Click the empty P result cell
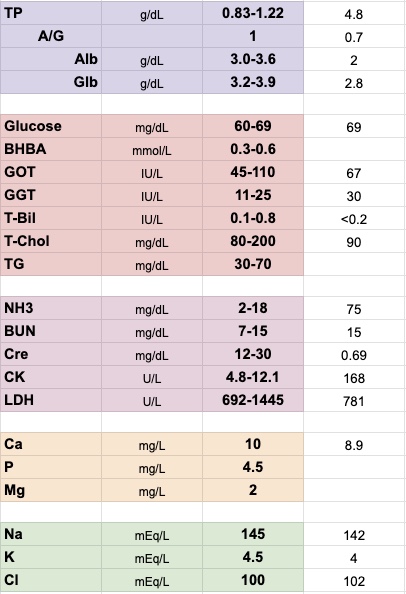The image size is (406, 594). pos(354,467)
